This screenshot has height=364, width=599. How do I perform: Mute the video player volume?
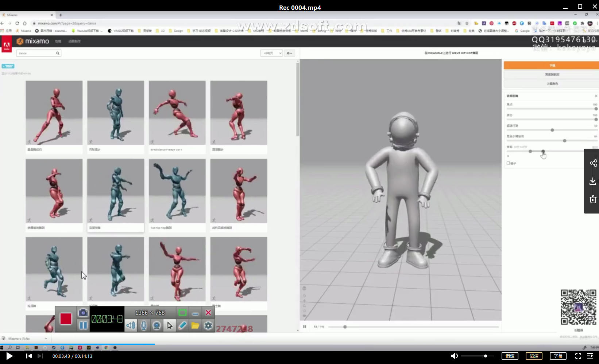click(454, 356)
